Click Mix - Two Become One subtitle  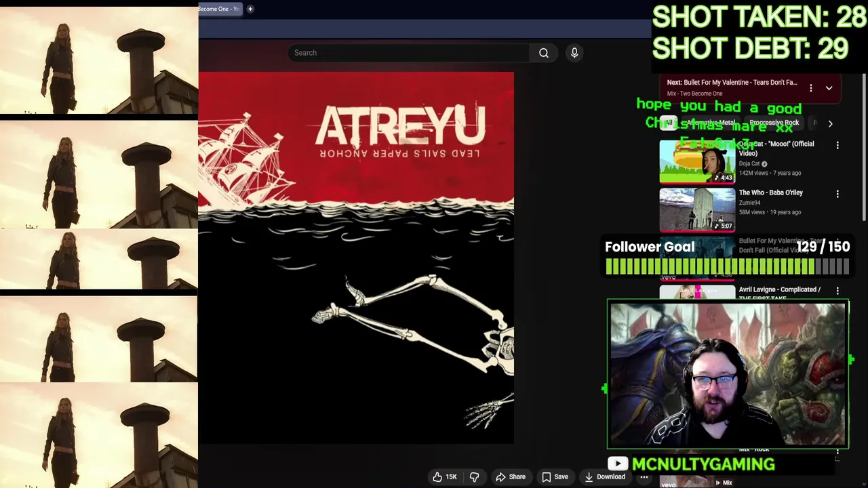tap(694, 94)
